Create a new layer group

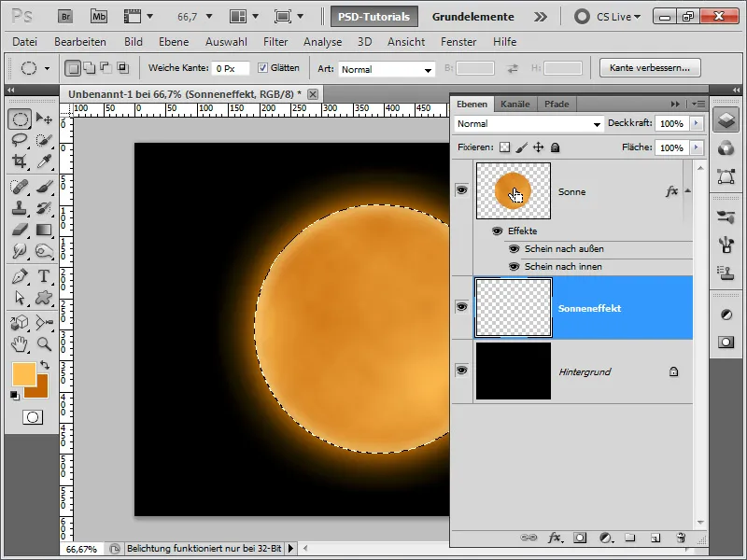click(x=629, y=538)
